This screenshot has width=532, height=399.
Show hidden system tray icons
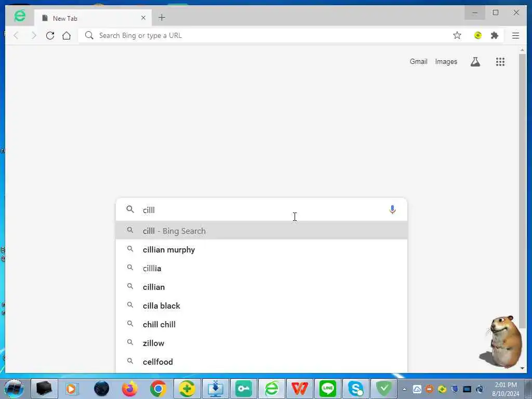[x=404, y=389]
